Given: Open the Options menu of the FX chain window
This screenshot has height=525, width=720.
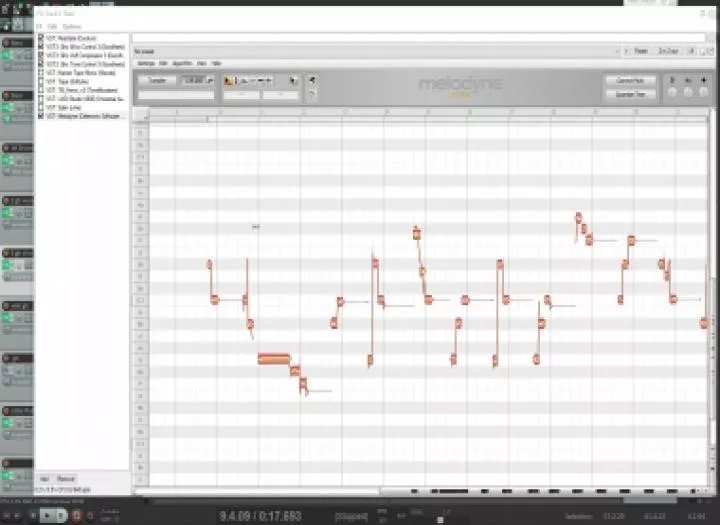Looking at the screenshot, I should (72, 27).
